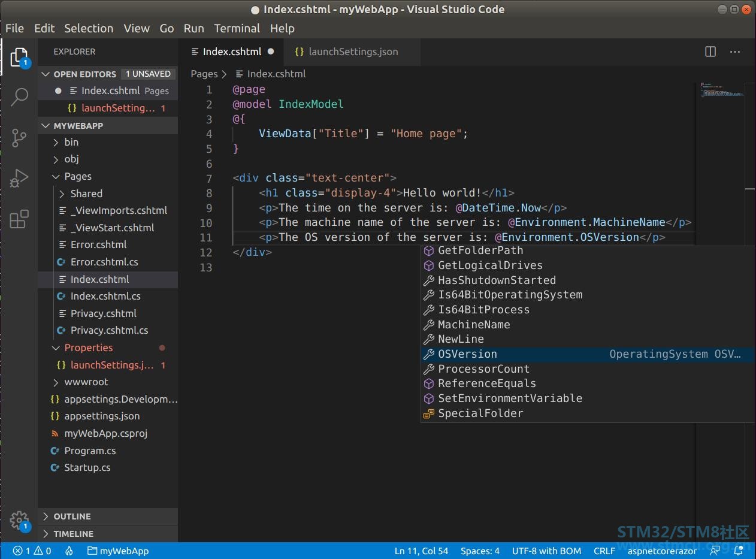Viewport: 756px width, 559px height.
Task: Select ReferenceEquals method suggestion
Action: [x=587, y=383]
